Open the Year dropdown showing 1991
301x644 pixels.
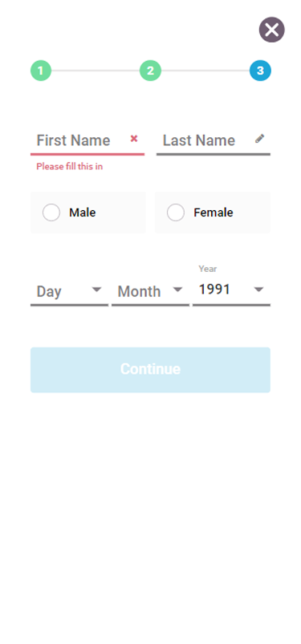(x=231, y=290)
